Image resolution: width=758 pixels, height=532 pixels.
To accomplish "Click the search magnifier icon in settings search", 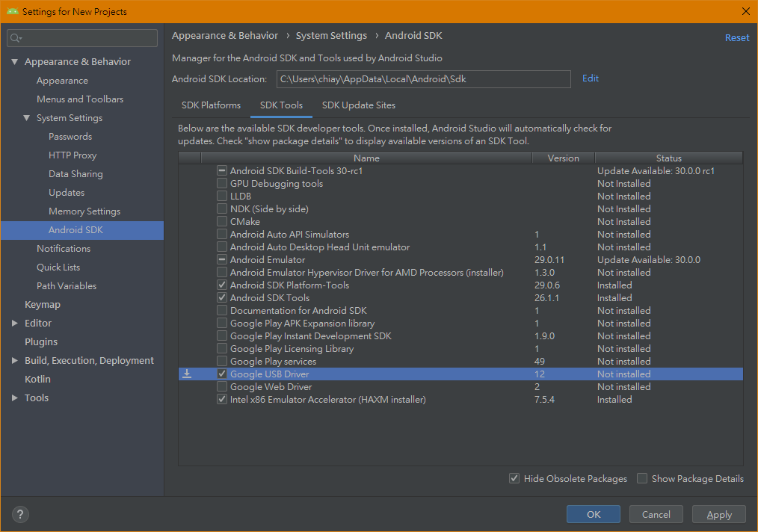I will pos(16,38).
